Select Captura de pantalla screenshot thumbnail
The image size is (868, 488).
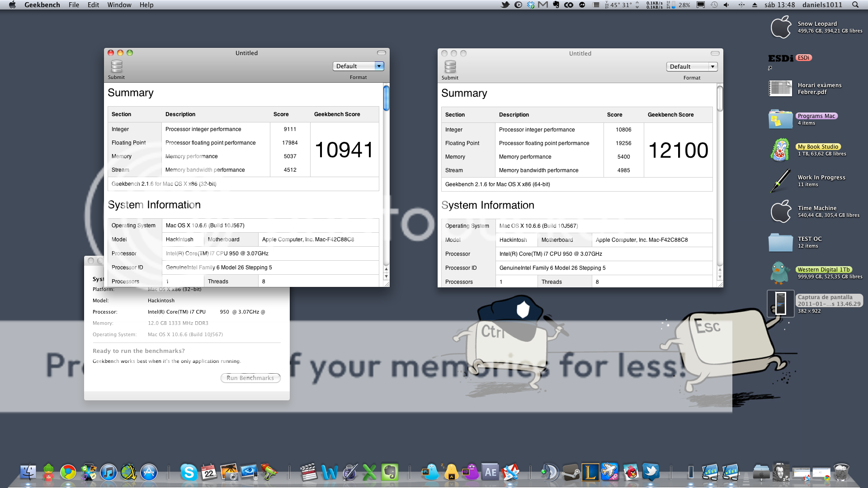pyautogui.click(x=781, y=304)
